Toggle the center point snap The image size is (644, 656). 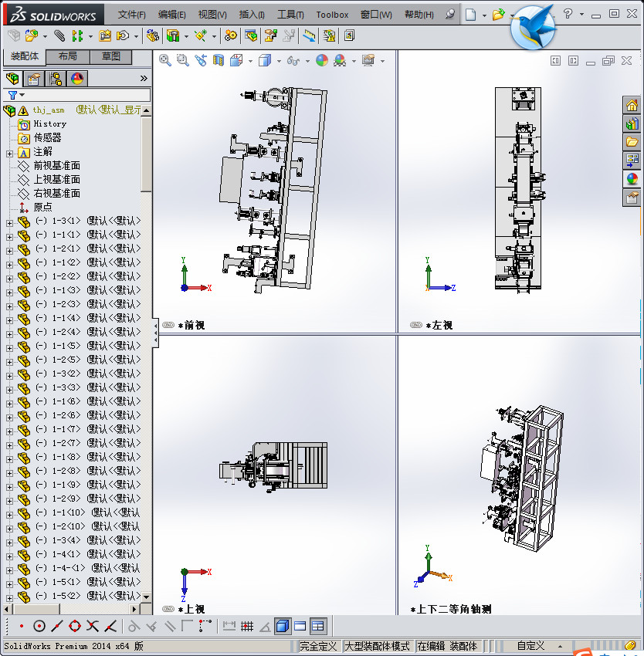39,627
